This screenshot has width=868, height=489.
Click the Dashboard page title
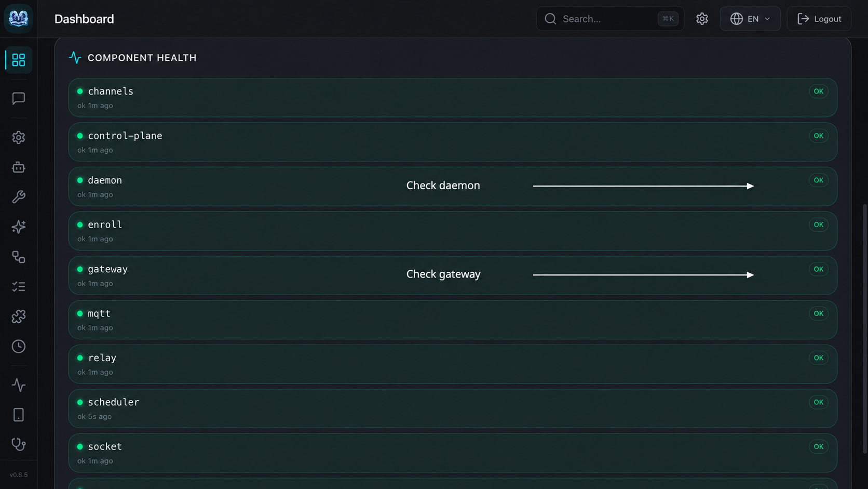(84, 19)
